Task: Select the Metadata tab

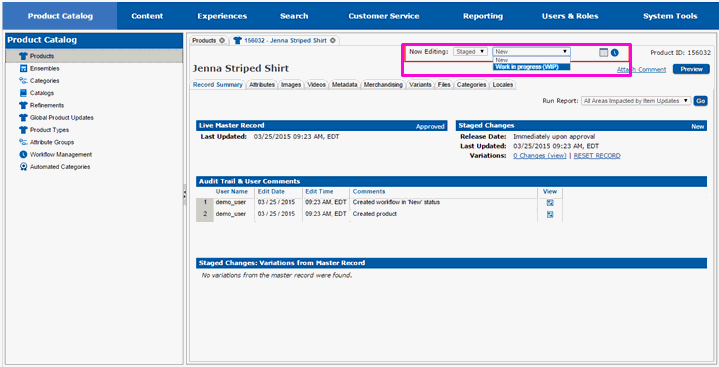Action: [x=344, y=85]
